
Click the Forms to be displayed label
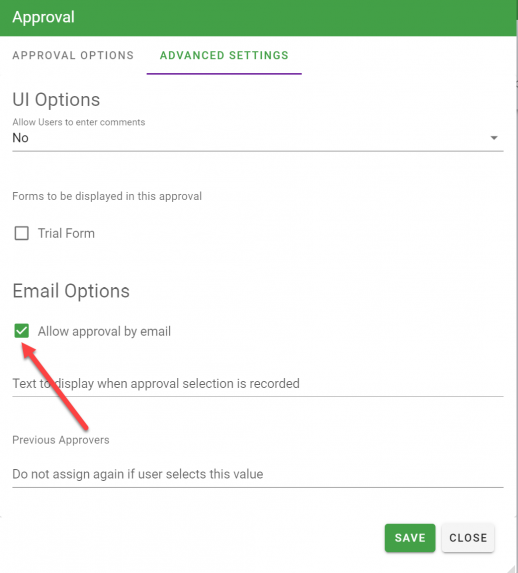(107, 196)
